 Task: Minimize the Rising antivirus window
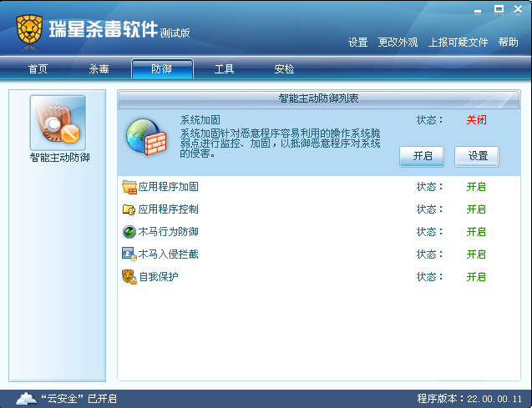click(x=478, y=10)
